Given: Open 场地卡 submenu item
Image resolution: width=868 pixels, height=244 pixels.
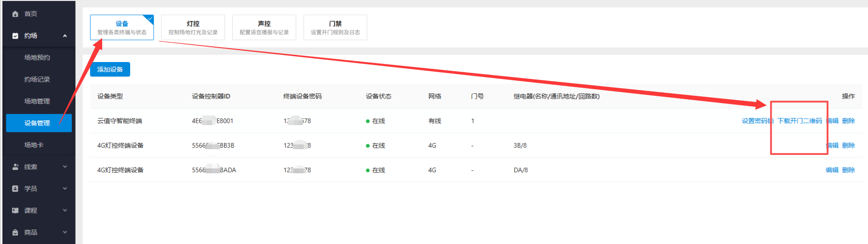Looking at the screenshot, I should point(34,145).
